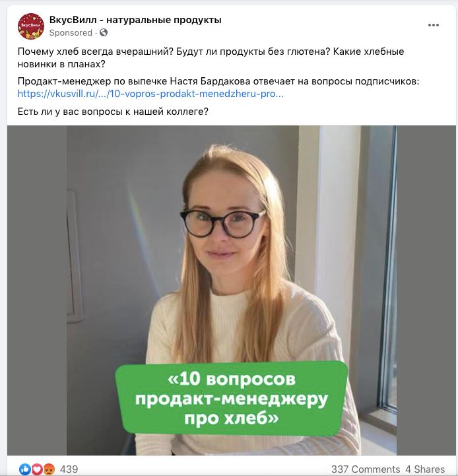Click the blue Like reaction icon
Viewport: 458px width, 476px height.
pos(25,469)
